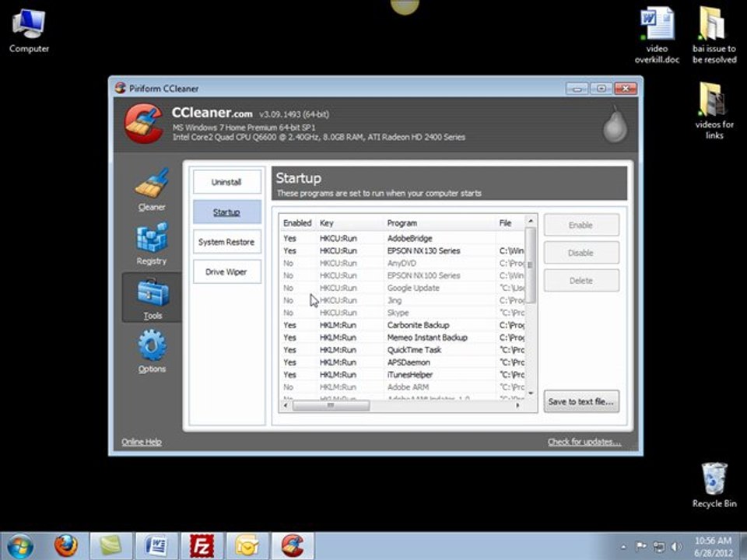Click CCleaner taskbar button
This screenshot has width=747, height=560.
click(293, 546)
